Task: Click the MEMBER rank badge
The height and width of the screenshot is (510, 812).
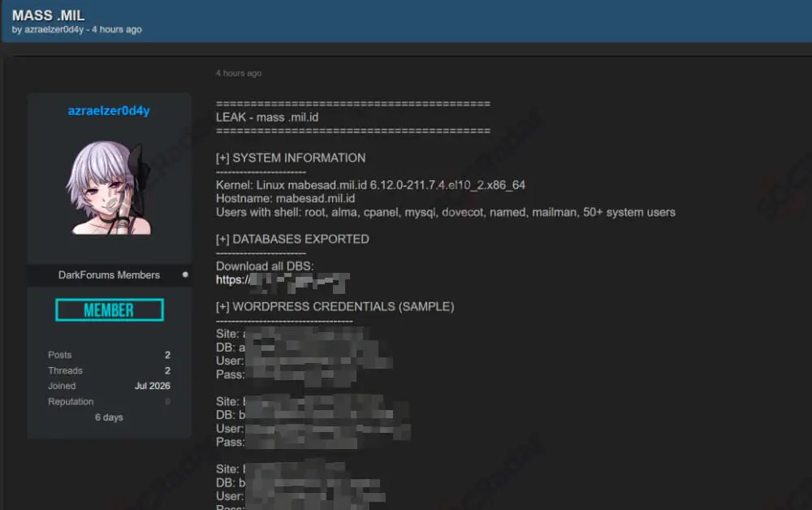Action: coord(110,309)
